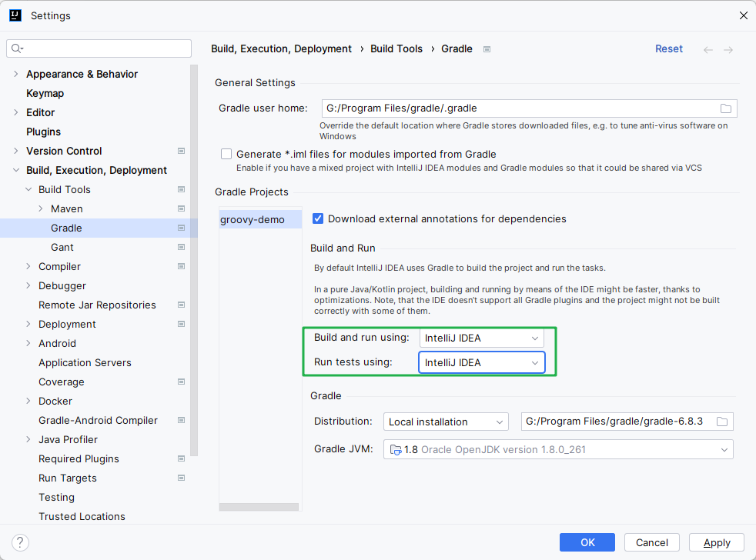Select Plugins in settings tree
756x560 pixels.
[43, 132]
